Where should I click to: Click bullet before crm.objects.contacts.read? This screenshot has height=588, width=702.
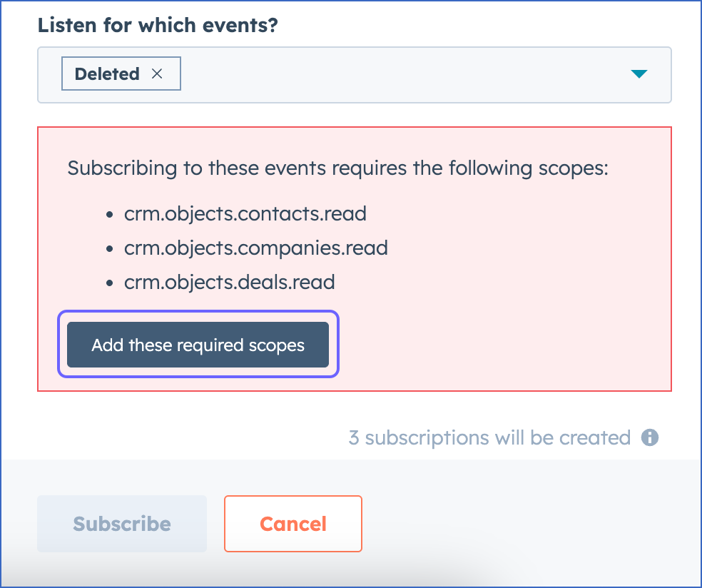point(110,214)
